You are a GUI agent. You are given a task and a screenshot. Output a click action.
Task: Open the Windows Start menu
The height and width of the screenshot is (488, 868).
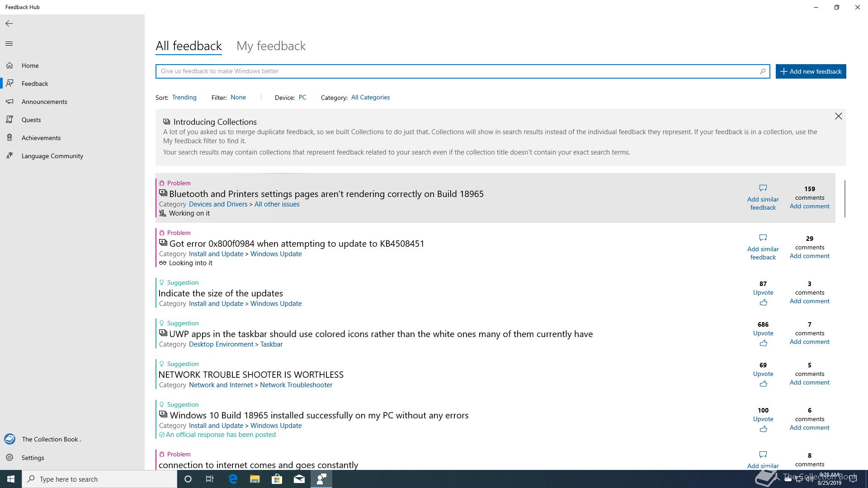click(11, 479)
